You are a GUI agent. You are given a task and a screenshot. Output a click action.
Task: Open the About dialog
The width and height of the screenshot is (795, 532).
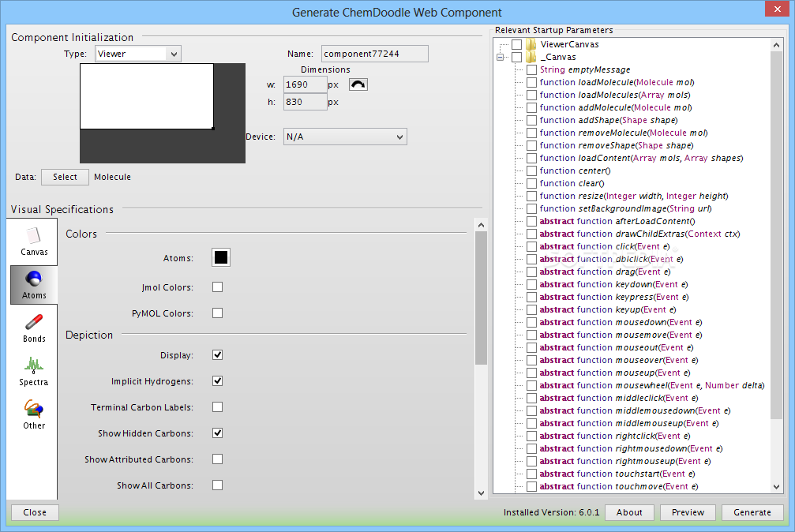[629, 512]
